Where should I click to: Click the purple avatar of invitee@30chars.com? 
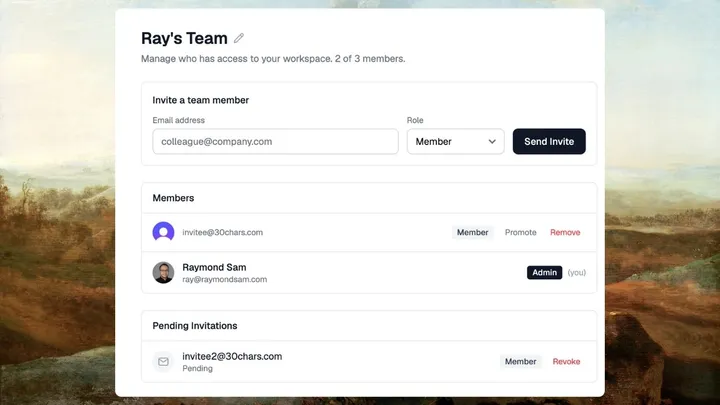pyautogui.click(x=163, y=232)
